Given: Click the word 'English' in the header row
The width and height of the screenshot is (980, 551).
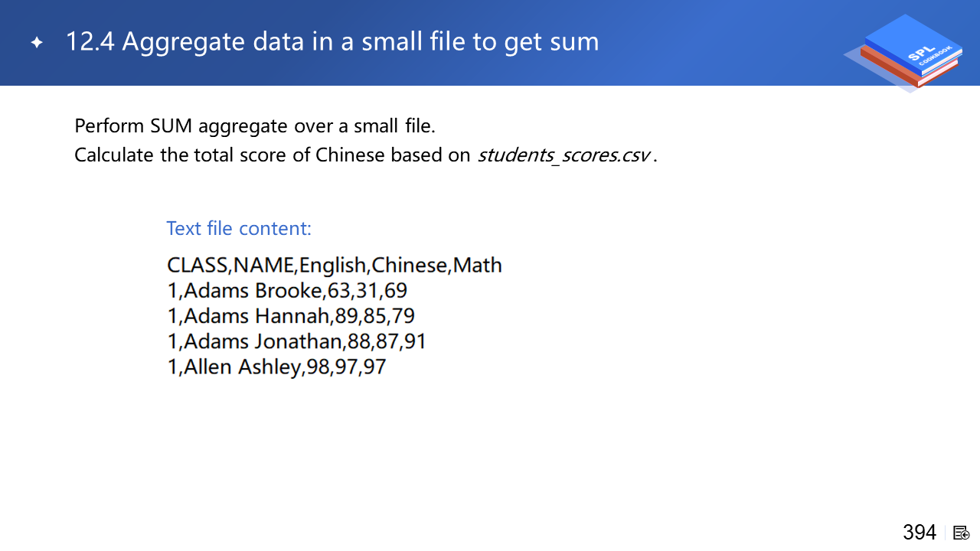Looking at the screenshot, I should click(x=333, y=266).
